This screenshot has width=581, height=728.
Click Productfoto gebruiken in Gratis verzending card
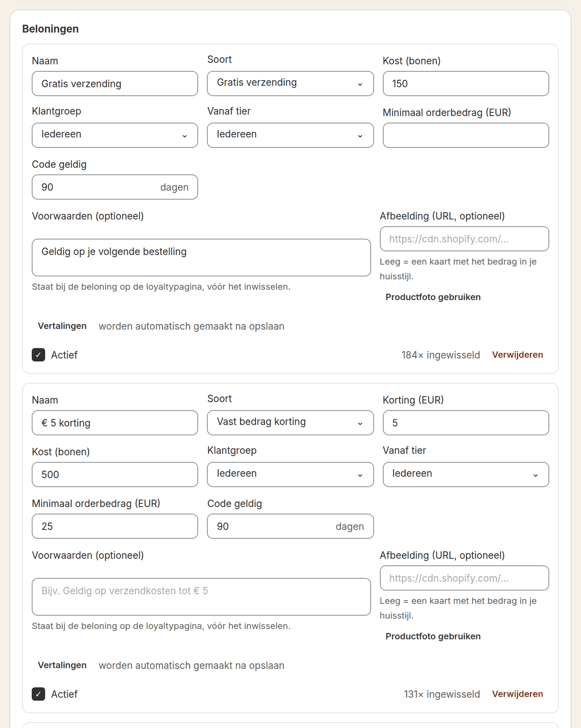click(x=433, y=297)
